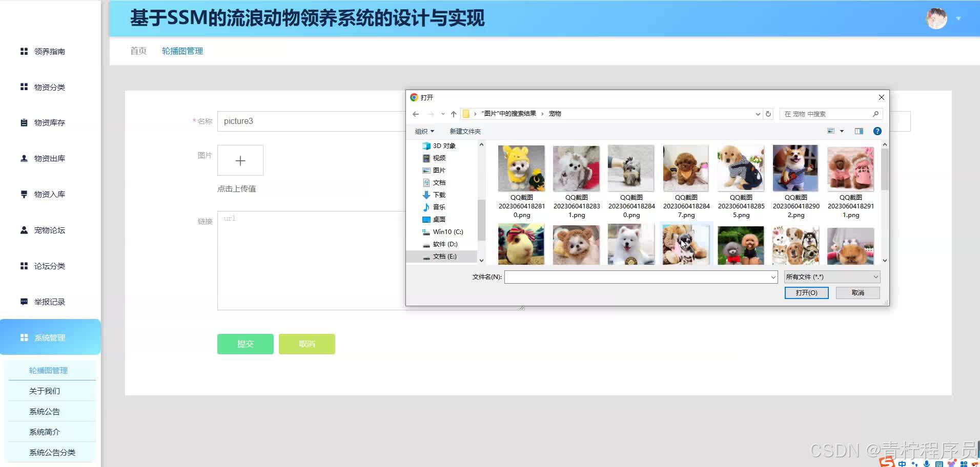Click the blue help icon in dialog
Image resolution: width=980 pixels, height=467 pixels.
[x=877, y=131]
